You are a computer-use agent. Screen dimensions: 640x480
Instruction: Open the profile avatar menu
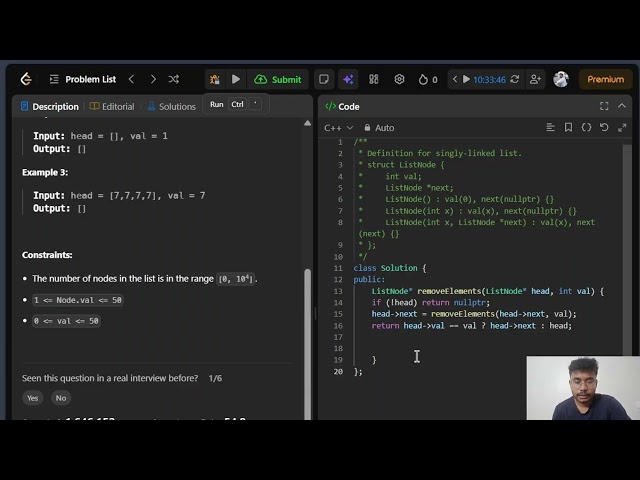(x=561, y=79)
